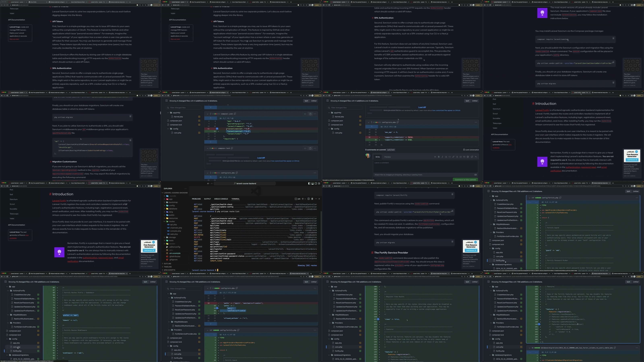Insert a task list from the comment toolbar
644x362 pixels.
tap(464, 157)
